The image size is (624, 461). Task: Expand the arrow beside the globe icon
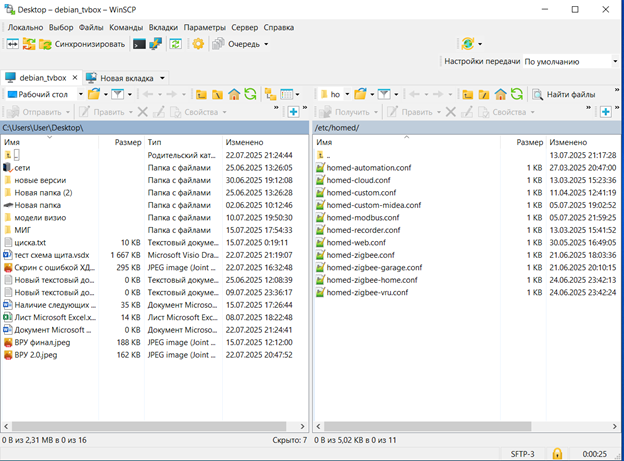pyautogui.click(x=480, y=44)
